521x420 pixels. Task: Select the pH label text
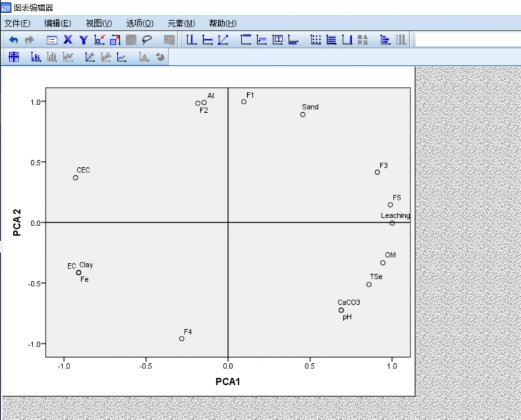(x=347, y=317)
